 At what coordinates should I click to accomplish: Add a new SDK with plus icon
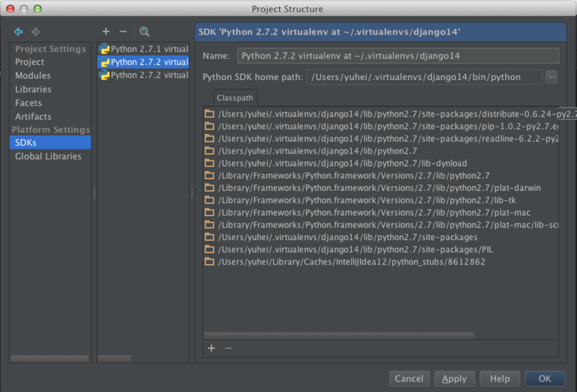click(106, 32)
